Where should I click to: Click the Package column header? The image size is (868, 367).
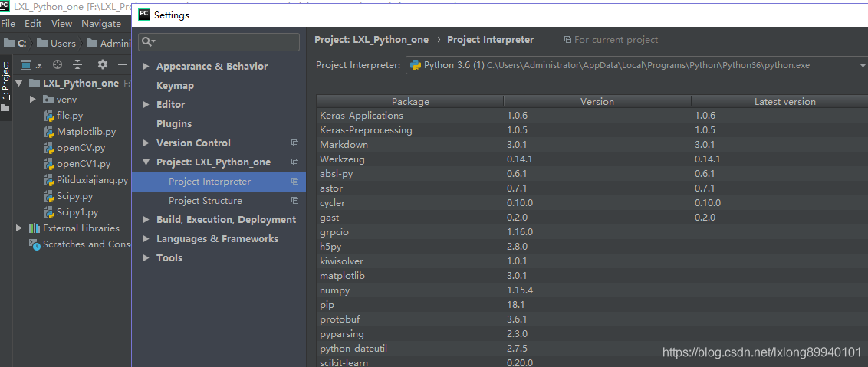[410, 101]
